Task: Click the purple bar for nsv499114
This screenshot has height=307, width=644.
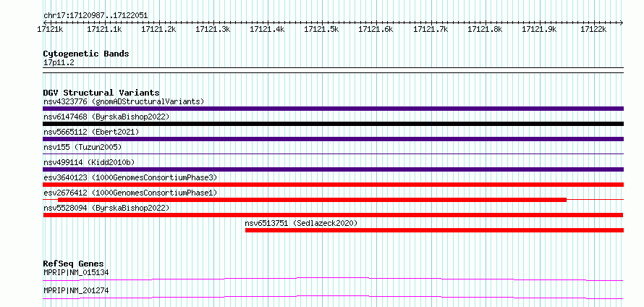Action: 333,169
